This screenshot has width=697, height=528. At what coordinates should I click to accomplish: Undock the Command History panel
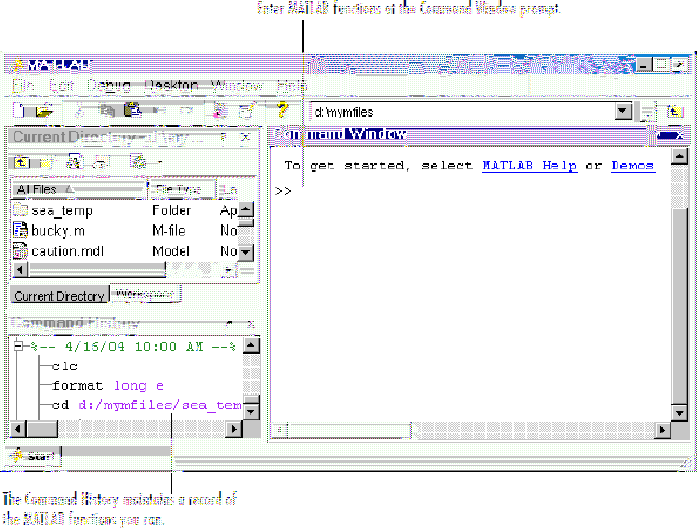pos(231,323)
